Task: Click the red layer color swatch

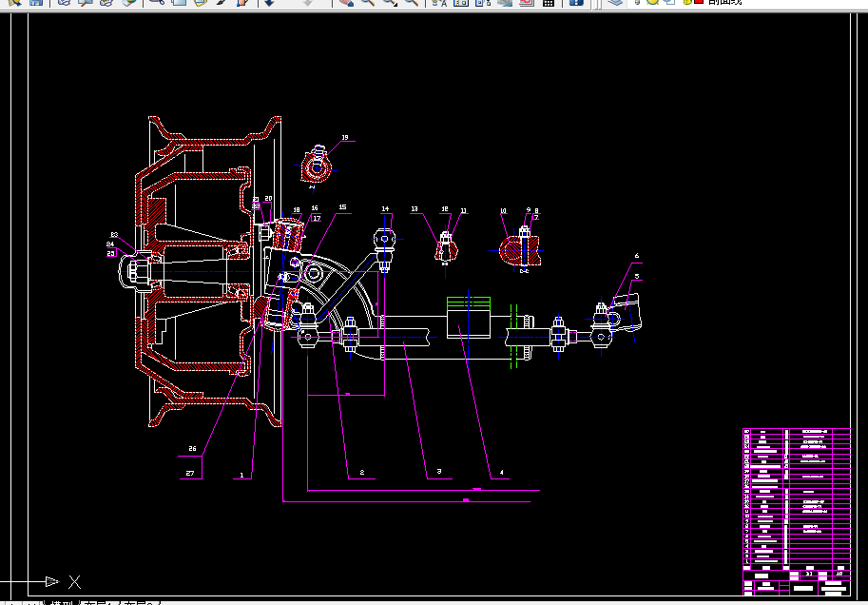Action: coord(699,2)
